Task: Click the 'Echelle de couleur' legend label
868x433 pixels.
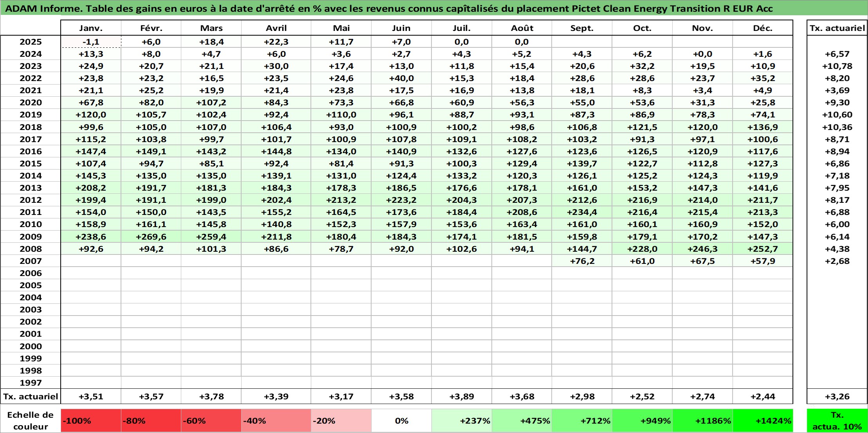Action: click(x=31, y=421)
